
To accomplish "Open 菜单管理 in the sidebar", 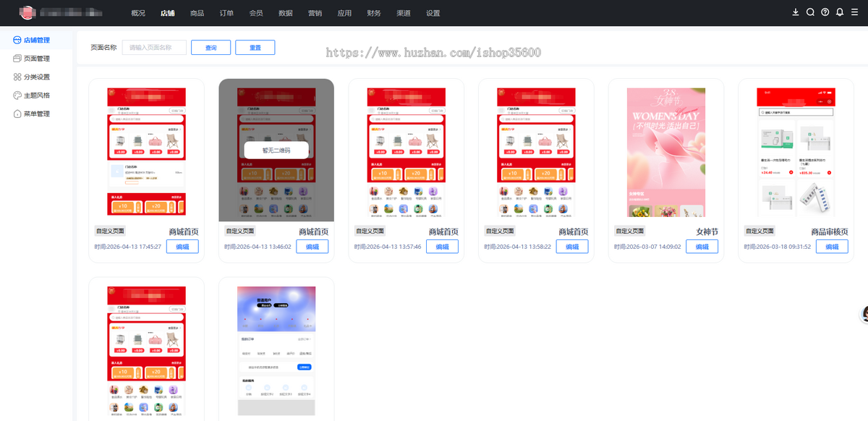I will 37,114.
